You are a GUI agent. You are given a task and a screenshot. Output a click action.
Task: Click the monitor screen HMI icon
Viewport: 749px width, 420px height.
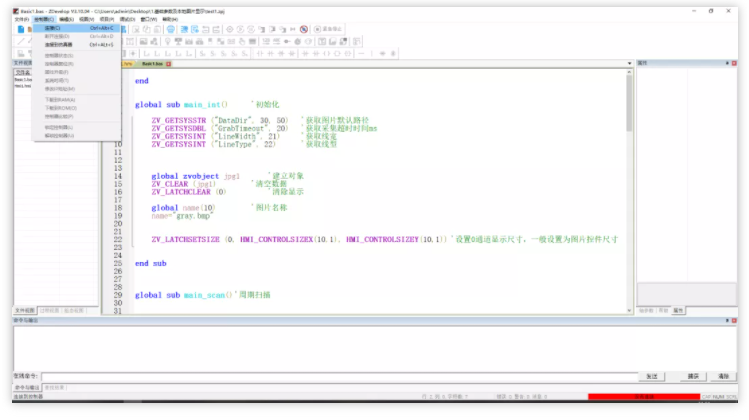178,42
